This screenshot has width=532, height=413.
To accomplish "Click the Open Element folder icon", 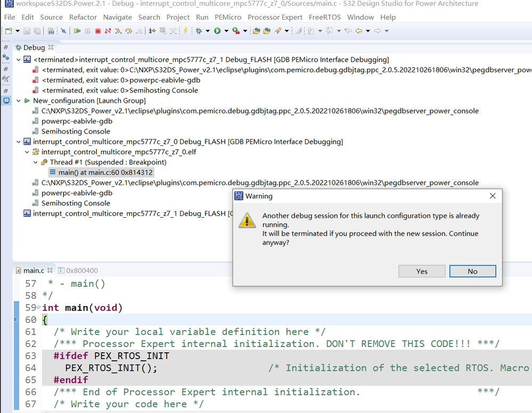I will [x=257, y=31].
